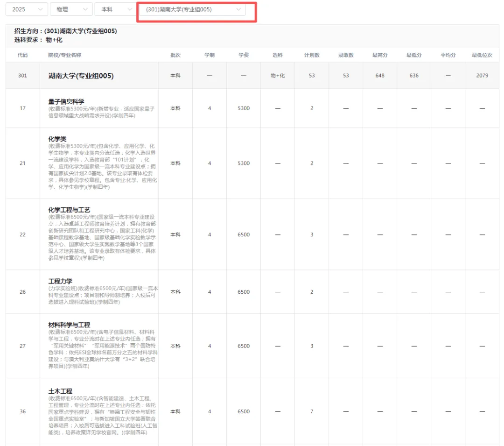Click the 学制 value 4 in 量子信息科学 row
The image size is (504, 446).
pyautogui.click(x=210, y=108)
